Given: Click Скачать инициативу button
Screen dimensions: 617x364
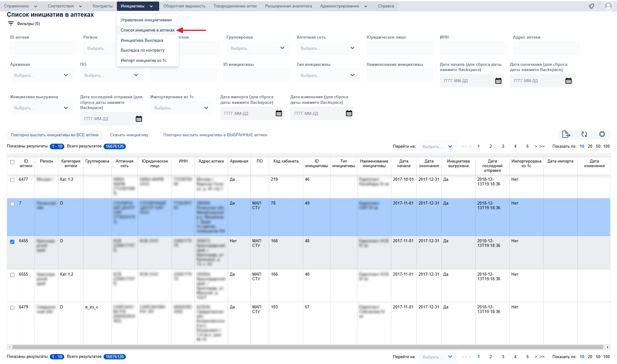Looking at the screenshot, I should (x=129, y=135).
